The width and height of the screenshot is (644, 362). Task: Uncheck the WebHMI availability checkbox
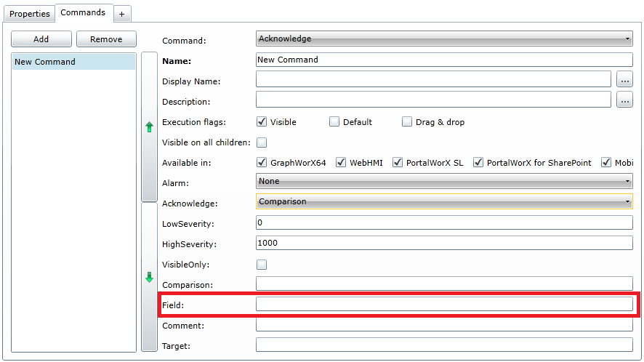click(x=341, y=163)
